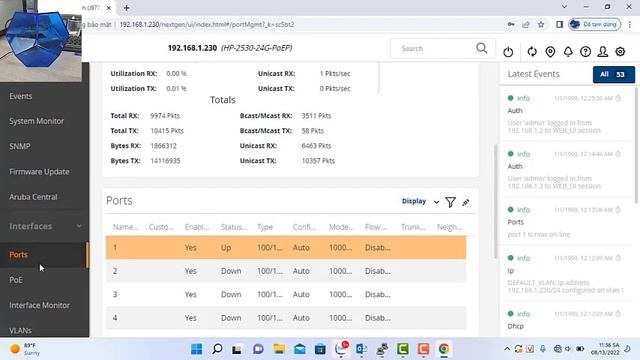Image resolution: width=640 pixels, height=360 pixels.
Task: Open the weather widget showing 89°F
Action: tap(25, 349)
